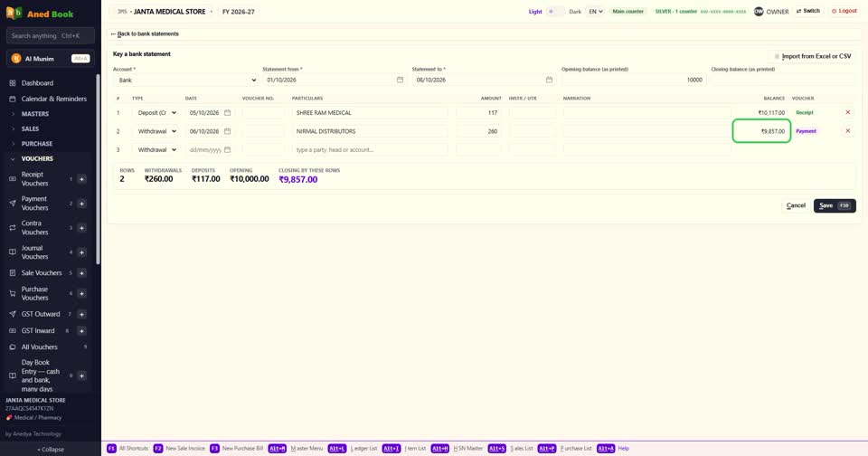Expand the PURCHASE sidebar section
This screenshot has width=868, height=456.
click(x=36, y=144)
